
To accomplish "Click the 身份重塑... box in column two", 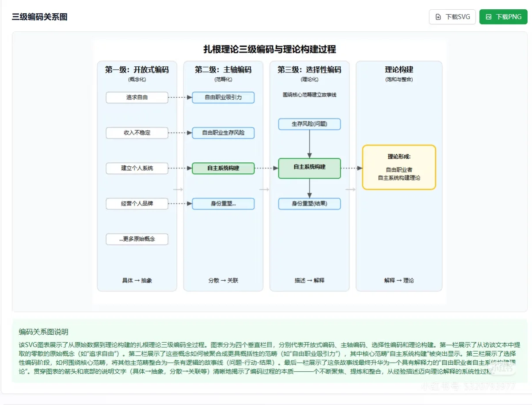I will coord(223,203).
